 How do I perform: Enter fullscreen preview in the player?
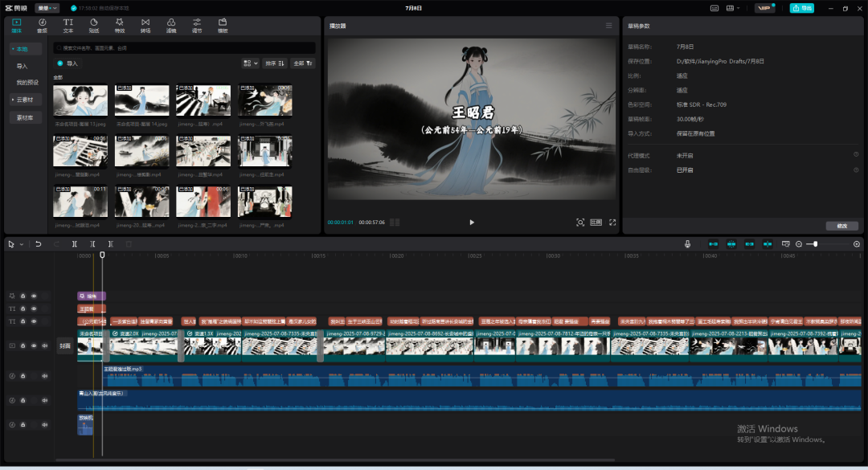(612, 222)
